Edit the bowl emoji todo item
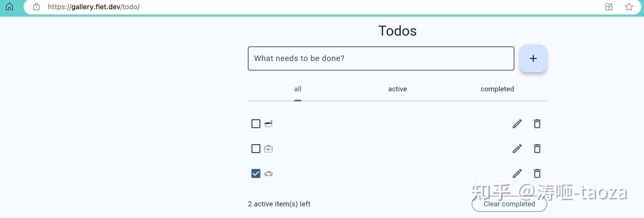644x218 pixels. click(517, 124)
